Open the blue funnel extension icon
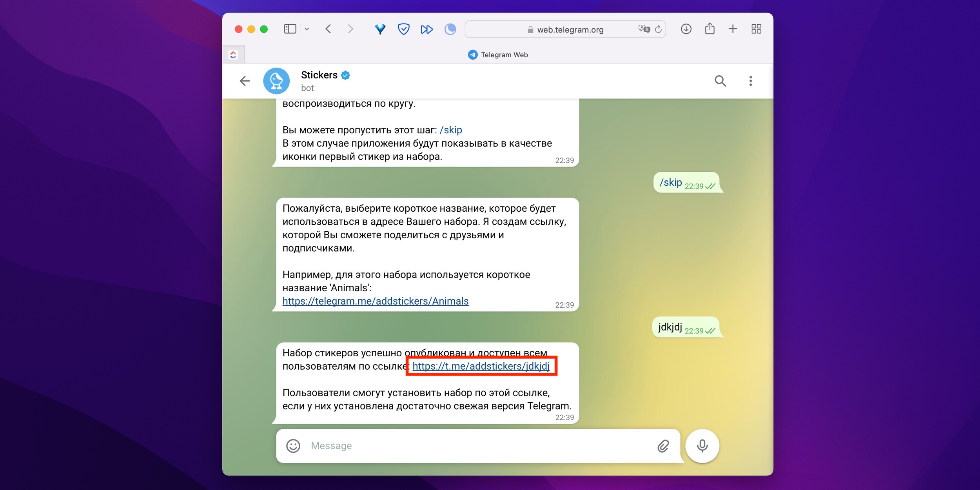This screenshot has width=980, height=490. 380,29
